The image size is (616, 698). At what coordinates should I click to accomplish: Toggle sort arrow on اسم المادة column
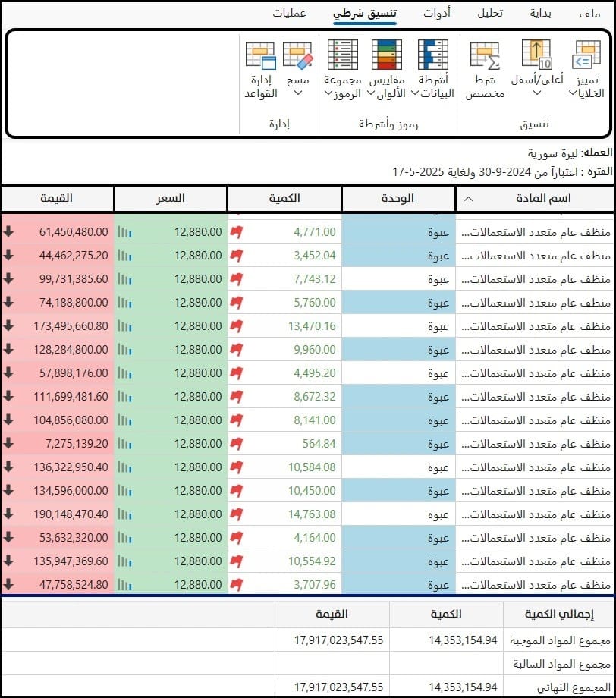pyautogui.click(x=468, y=199)
